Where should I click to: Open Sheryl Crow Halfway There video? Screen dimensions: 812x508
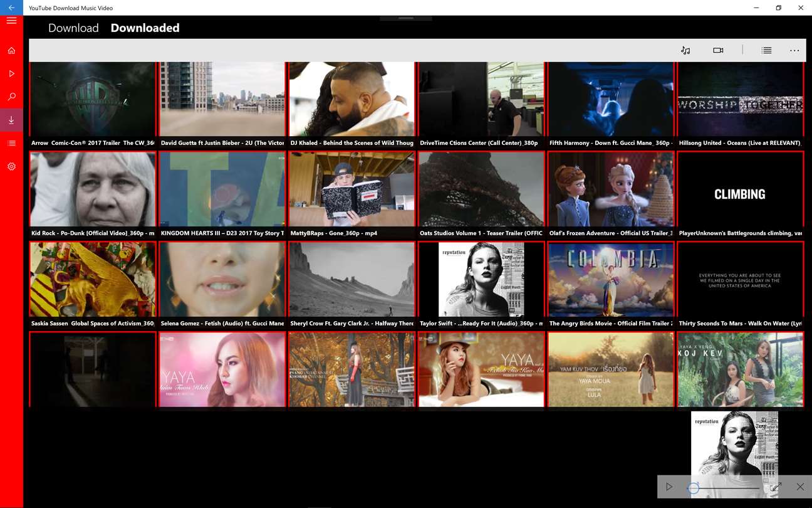(x=351, y=285)
